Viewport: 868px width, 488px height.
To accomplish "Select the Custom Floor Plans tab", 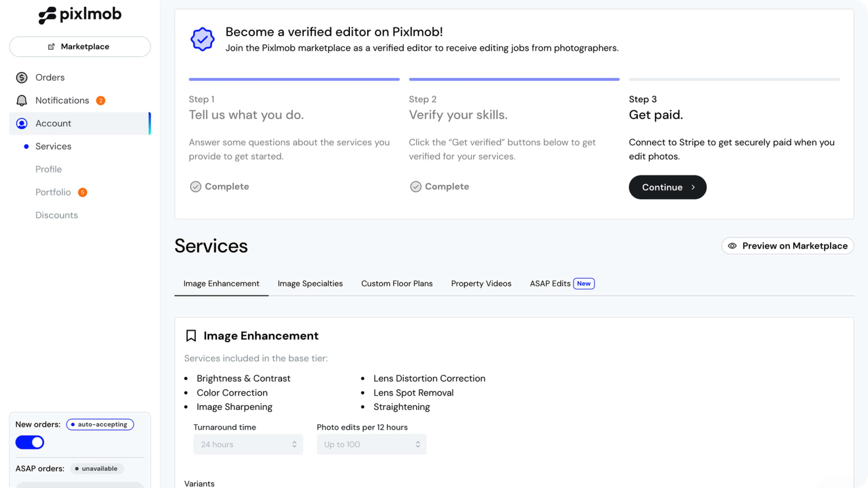I will coord(397,284).
